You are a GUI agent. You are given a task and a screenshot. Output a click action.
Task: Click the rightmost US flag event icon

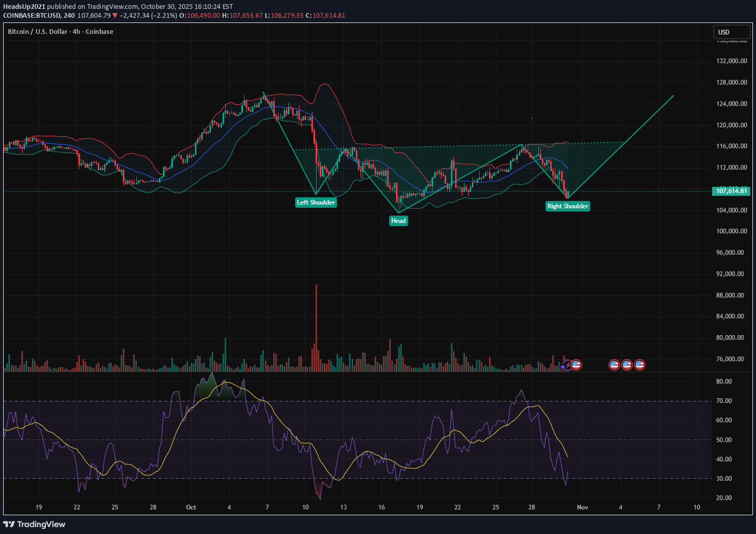(x=639, y=365)
